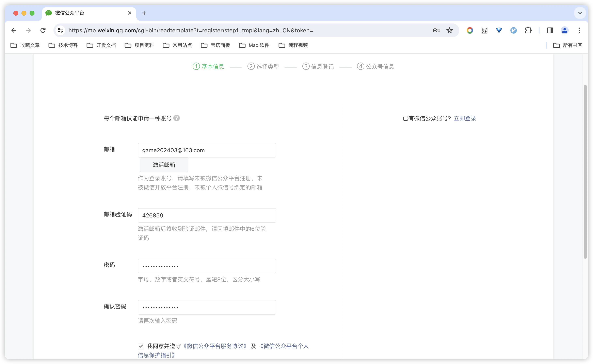Toggle the browser side panel icon
593x364 pixels.
coord(550,30)
